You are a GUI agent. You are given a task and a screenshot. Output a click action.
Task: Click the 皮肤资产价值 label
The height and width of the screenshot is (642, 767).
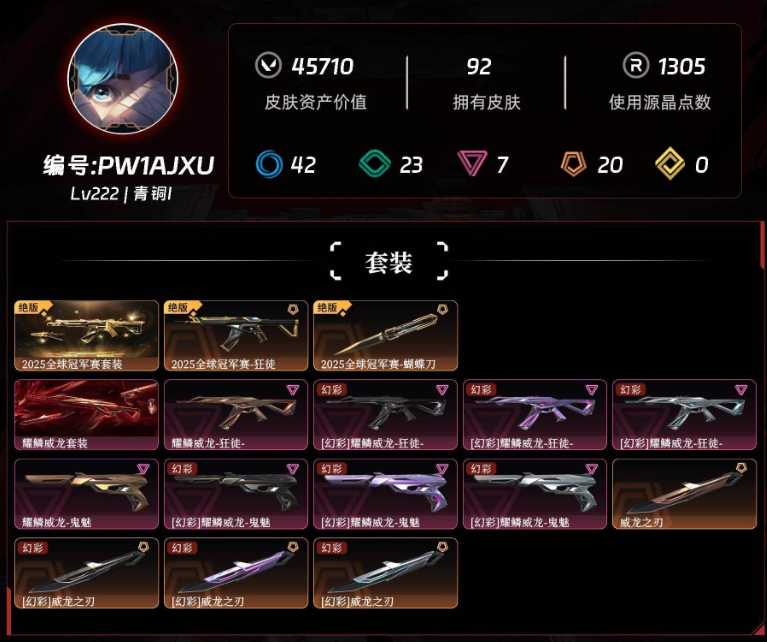pos(316,102)
